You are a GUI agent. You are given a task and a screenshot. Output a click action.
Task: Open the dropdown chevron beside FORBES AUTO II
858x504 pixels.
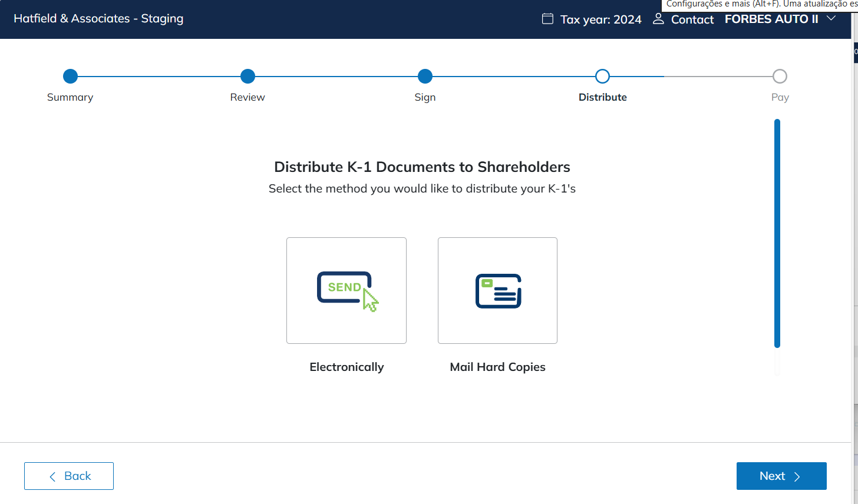point(831,18)
